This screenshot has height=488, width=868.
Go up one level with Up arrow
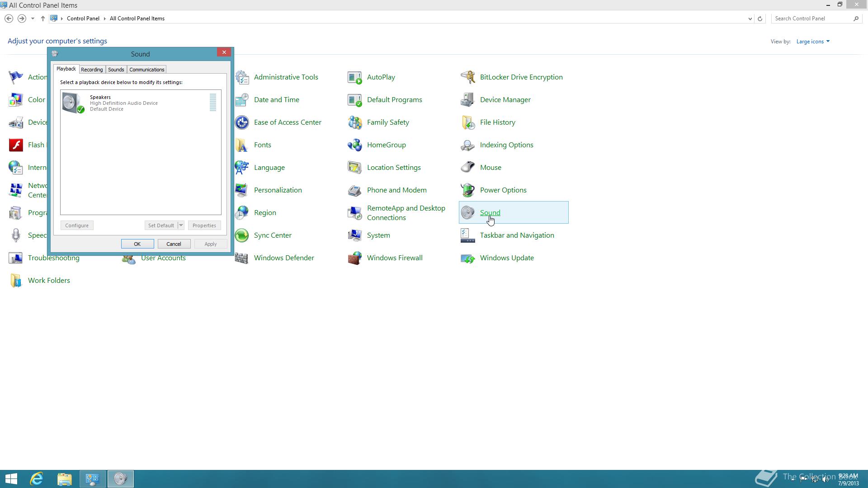click(x=43, y=19)
